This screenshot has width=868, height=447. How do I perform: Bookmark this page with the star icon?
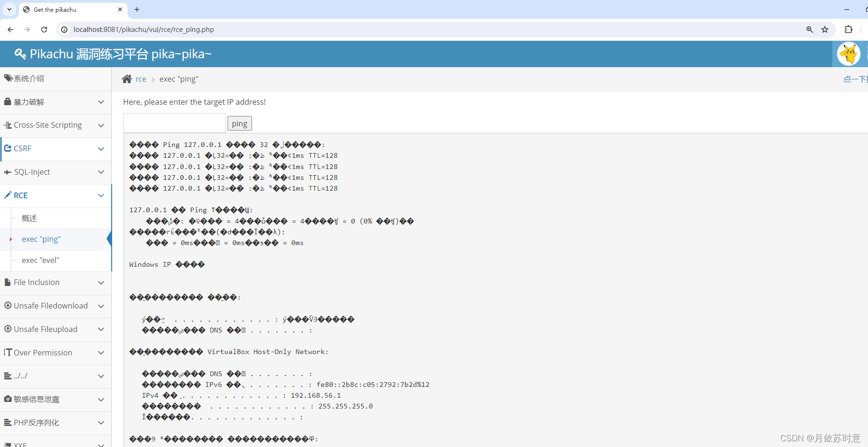coord(825,29)
